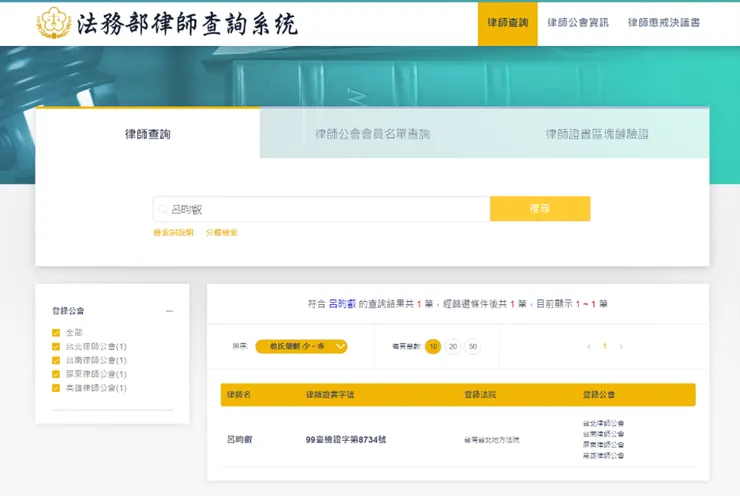Image resolution: width=740 pixels, height=496 pixels.
Task: Open the 分欄檢索 link
Action: (222, 233)
